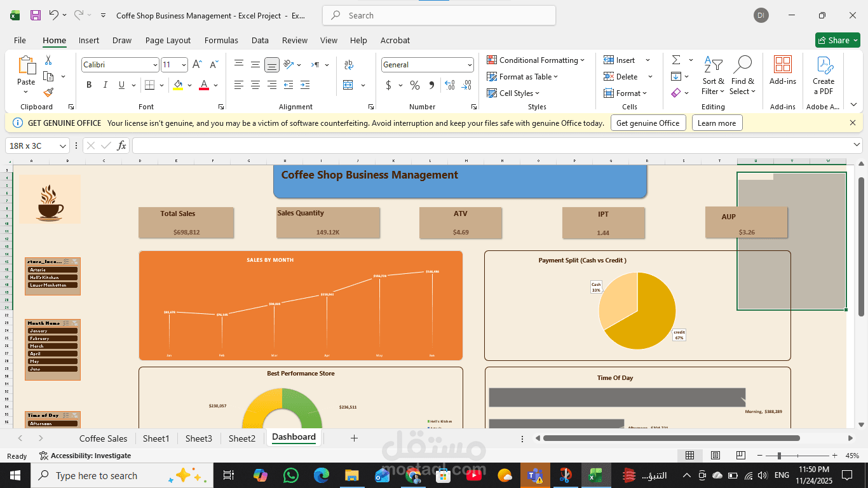868x488 pixels.
Task: Toggle the February month slicer item
Action: point(53,339)
